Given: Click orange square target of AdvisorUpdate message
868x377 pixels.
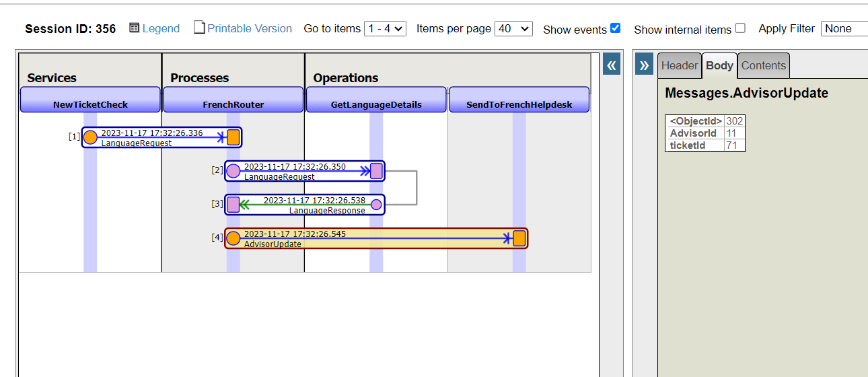Looking at the screenshot, I should point(519,238).
